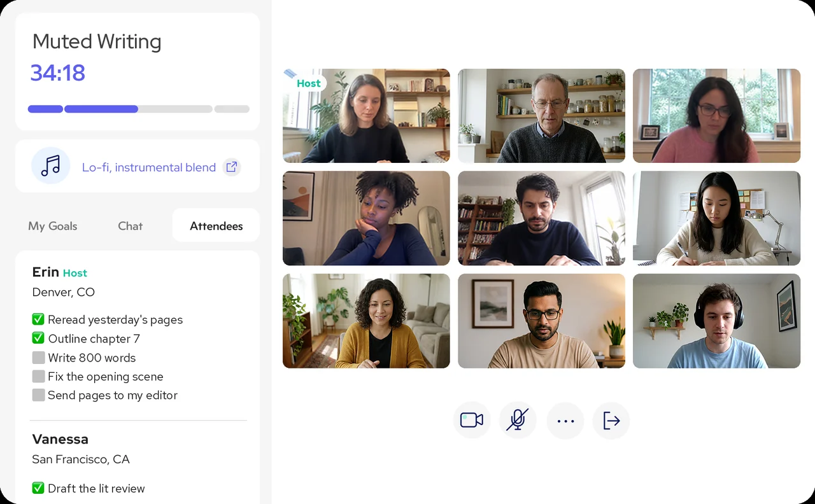
Task: Click the 34:18 timer
Action: click(58, 73)
